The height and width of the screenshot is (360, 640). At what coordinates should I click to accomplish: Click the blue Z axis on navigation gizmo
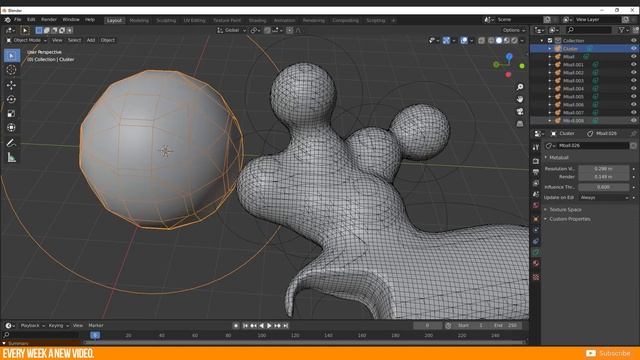click(509, 56)
